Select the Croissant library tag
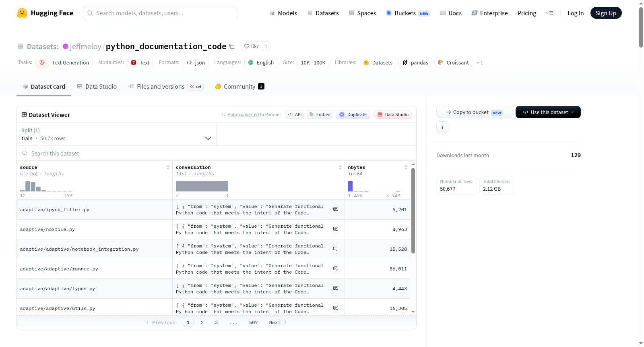The width and height of the screenshot is (644, 347). [454, 62]
